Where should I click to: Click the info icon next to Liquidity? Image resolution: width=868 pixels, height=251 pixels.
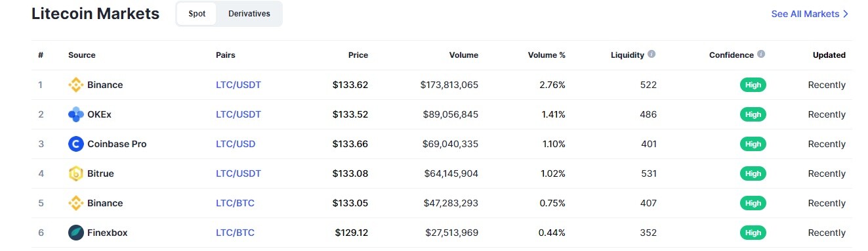[651, 55]
